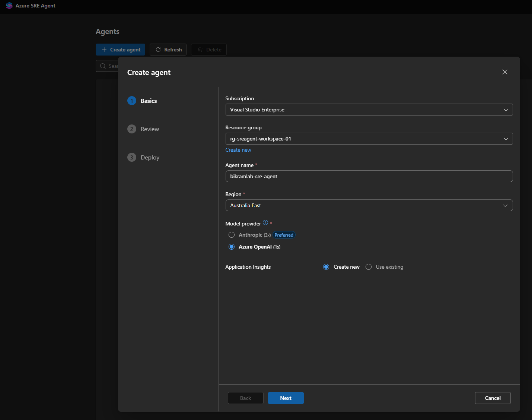Viewport: 532px width, 420px height.
Task: Click the Application Insights label
Action: [248, 267]
